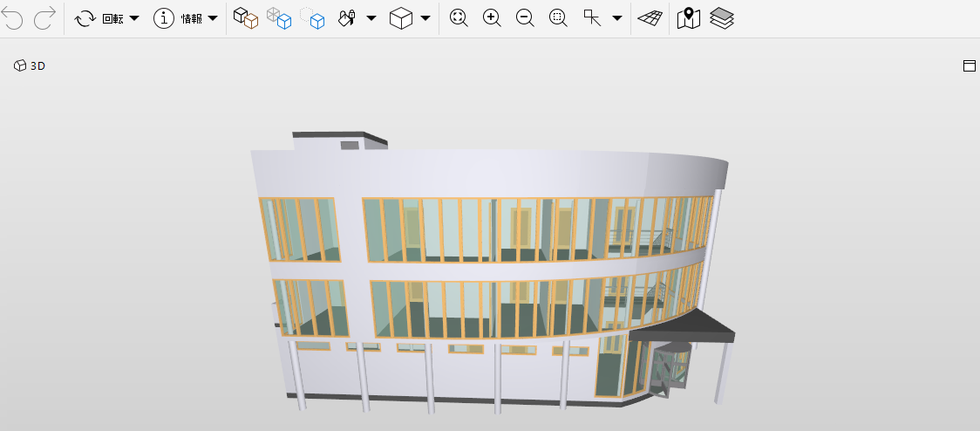This screenshot has height=431, width=980.
Task: Open the measure tool dropdown arrow
Action: tap(617, 19)
